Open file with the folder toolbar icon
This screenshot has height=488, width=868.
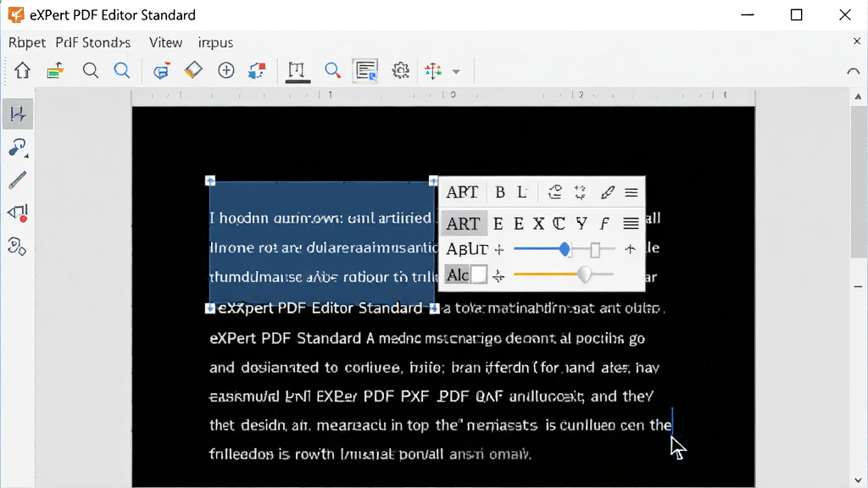[x=55, y=71]
